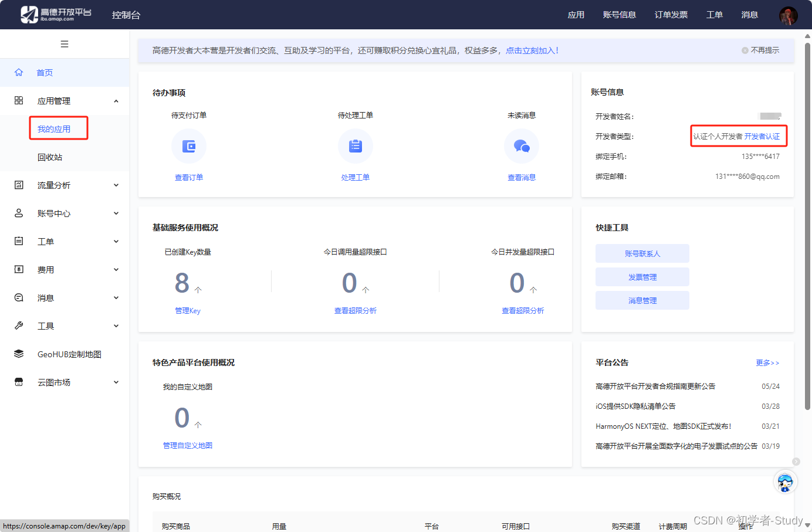This screenshot has height=532, width=812.
Task: Click the 查看消息 link
Action: (522, 177)
